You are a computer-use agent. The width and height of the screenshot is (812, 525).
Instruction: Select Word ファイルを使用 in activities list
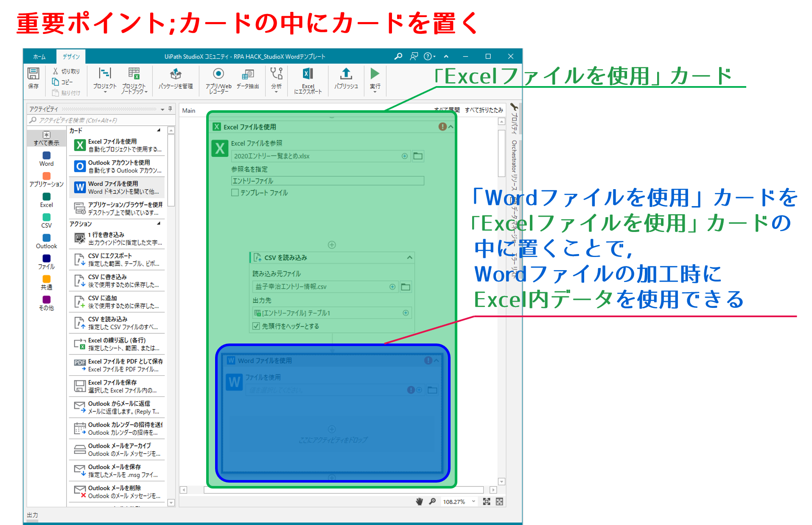pyautogui.click(x=117, y=187)
